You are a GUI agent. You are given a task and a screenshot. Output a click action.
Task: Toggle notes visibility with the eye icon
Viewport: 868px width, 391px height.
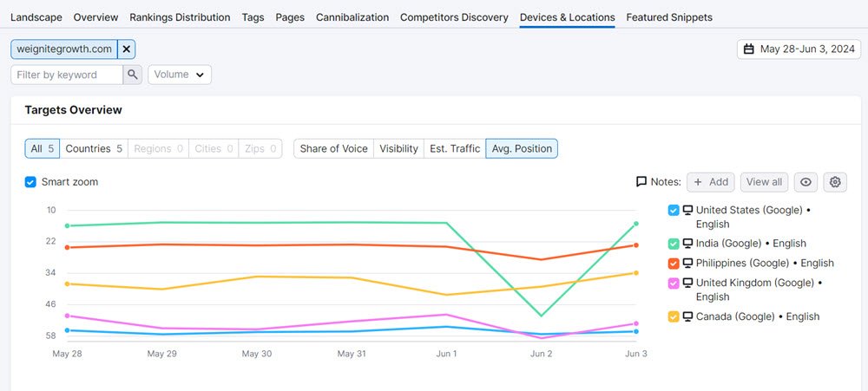[806, 182]
